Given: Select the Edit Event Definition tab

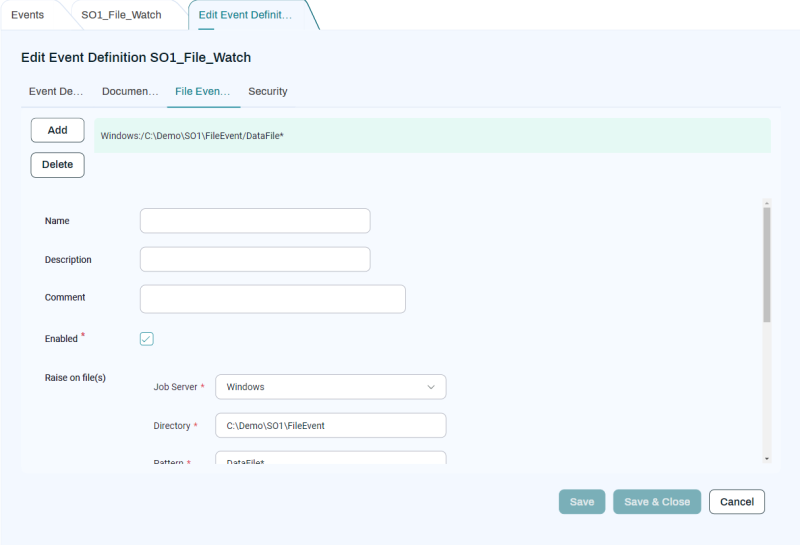Looking at the screenshot, I should [x=246, y=15].
